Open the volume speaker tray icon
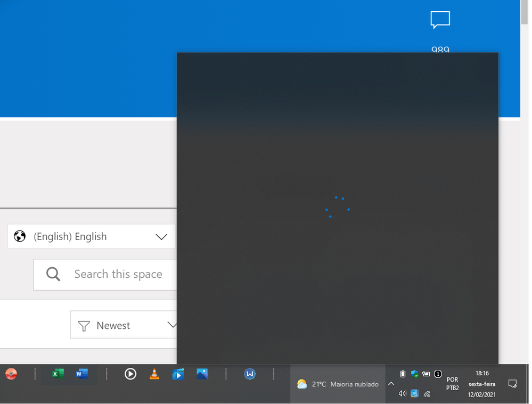The width and height of the screenshot is (532, 404). point(403,393)
